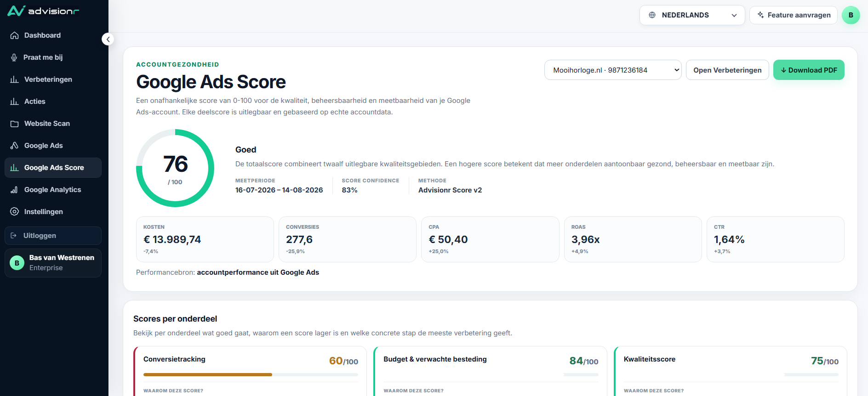The width and height of the screenshot is (868, 396).
Task: Collapse the sidebar with the chevron button
Action: coord(108,39)
